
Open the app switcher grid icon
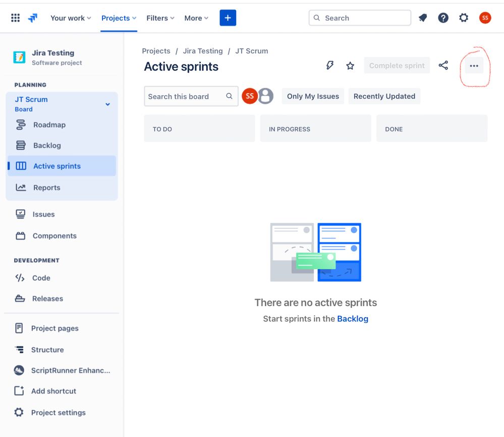[x=16, y=18]
